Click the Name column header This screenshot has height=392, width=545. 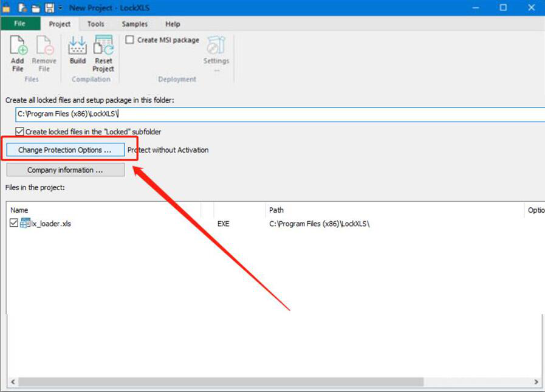[103, 210]
